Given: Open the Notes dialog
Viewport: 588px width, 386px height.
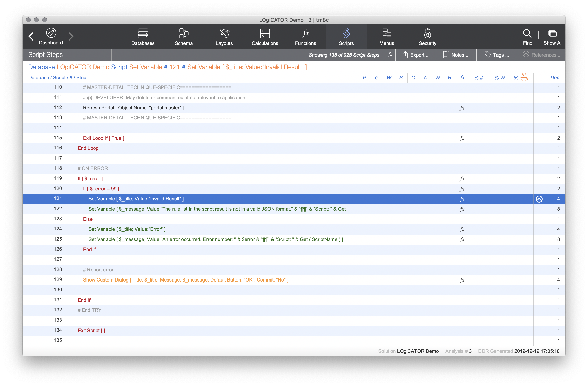Looking at the screenshot, I should coord(456,55).
